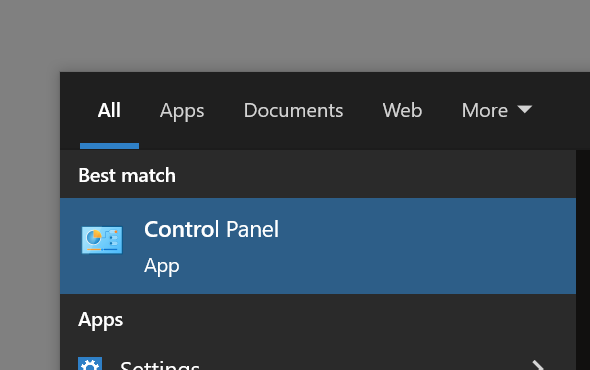590x370 pixels.
Task: Click the Apps section heading
Action: [100, 321]
